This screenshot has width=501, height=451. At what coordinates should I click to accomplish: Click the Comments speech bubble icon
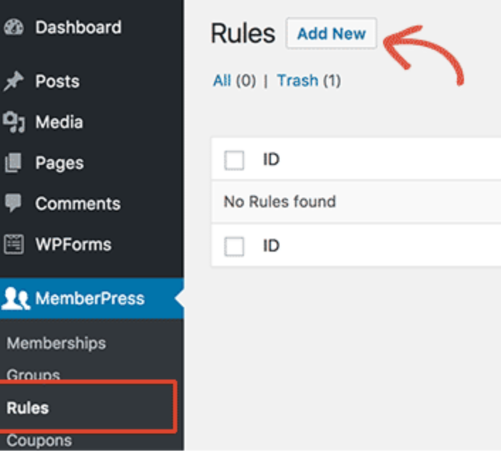click(x=13, y=203)
